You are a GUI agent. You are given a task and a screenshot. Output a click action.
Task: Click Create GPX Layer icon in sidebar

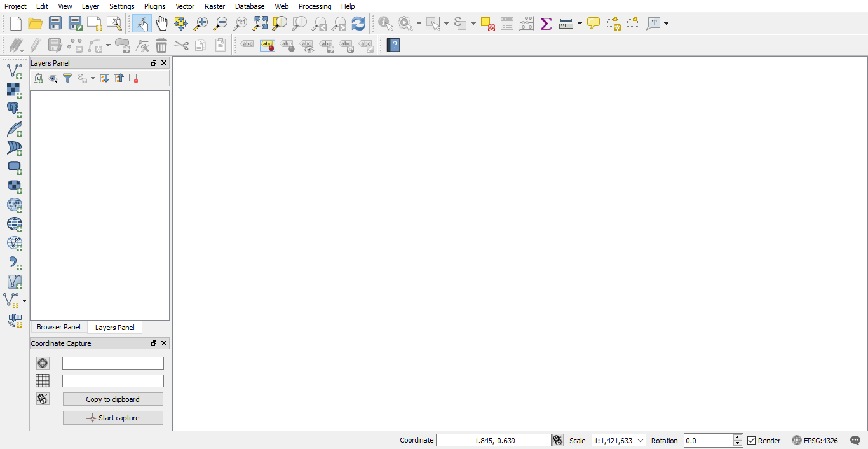pos(15,319)
